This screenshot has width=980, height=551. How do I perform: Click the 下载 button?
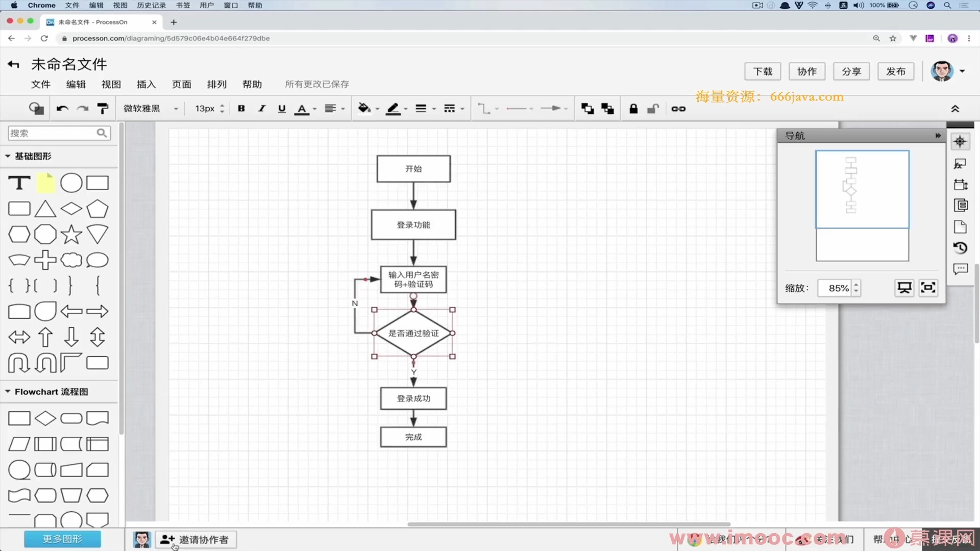coord(763,71)
